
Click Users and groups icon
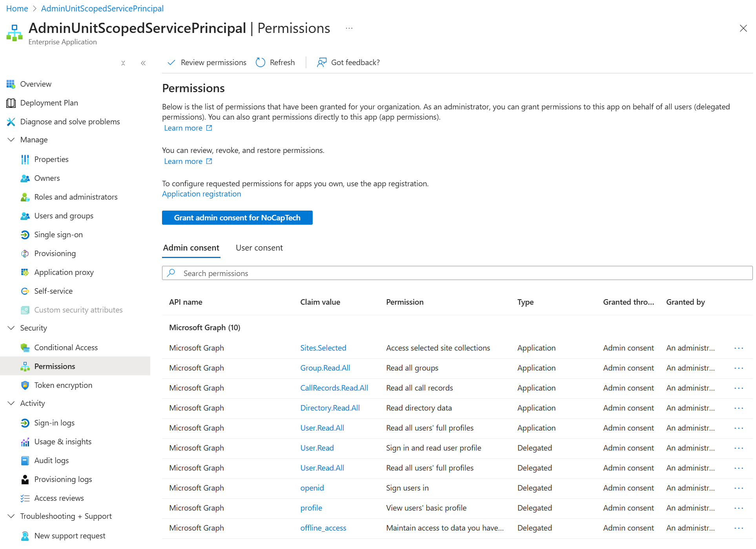[x=25, y=216]
